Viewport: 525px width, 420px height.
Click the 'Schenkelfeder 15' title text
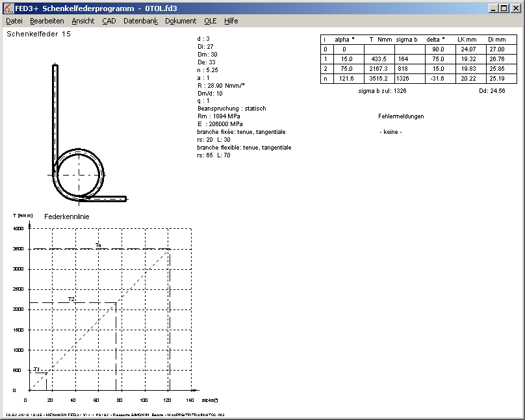click(38, 33)
